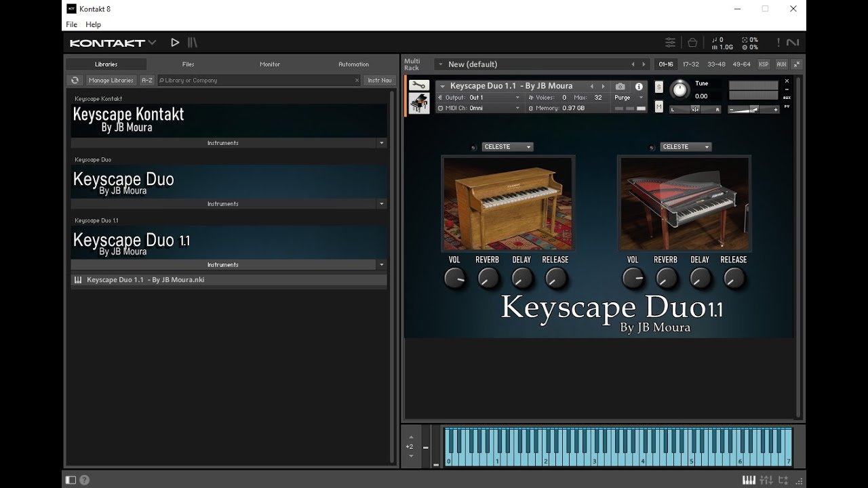The image size is (868, 488).
Task: Click the Instr Nav button
Action: (380, 80)
